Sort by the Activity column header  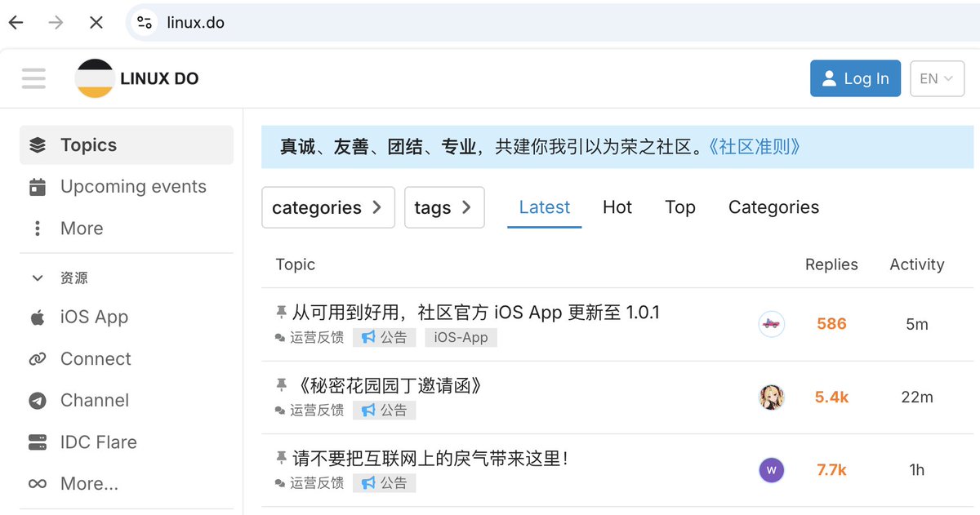[917, 264]
